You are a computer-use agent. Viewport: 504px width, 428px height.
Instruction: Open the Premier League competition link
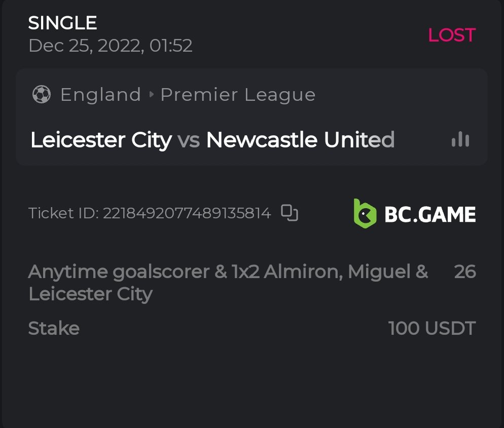click(238, 95)
